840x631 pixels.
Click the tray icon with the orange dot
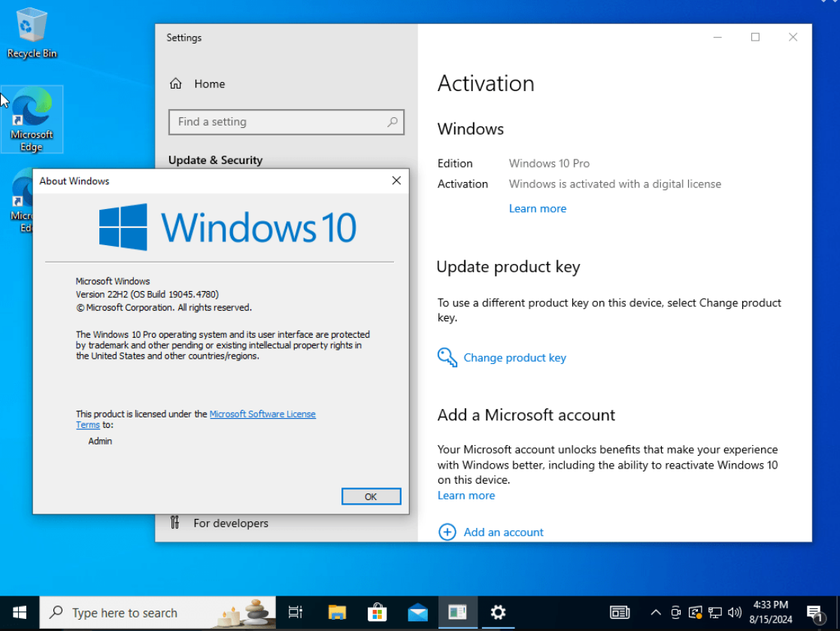click(695, 613)
